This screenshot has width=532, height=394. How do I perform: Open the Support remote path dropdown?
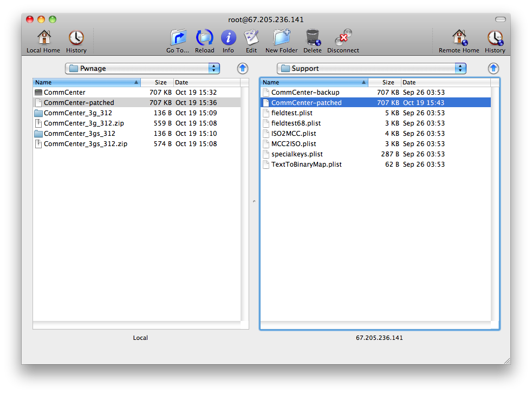[x=371, y=68]
